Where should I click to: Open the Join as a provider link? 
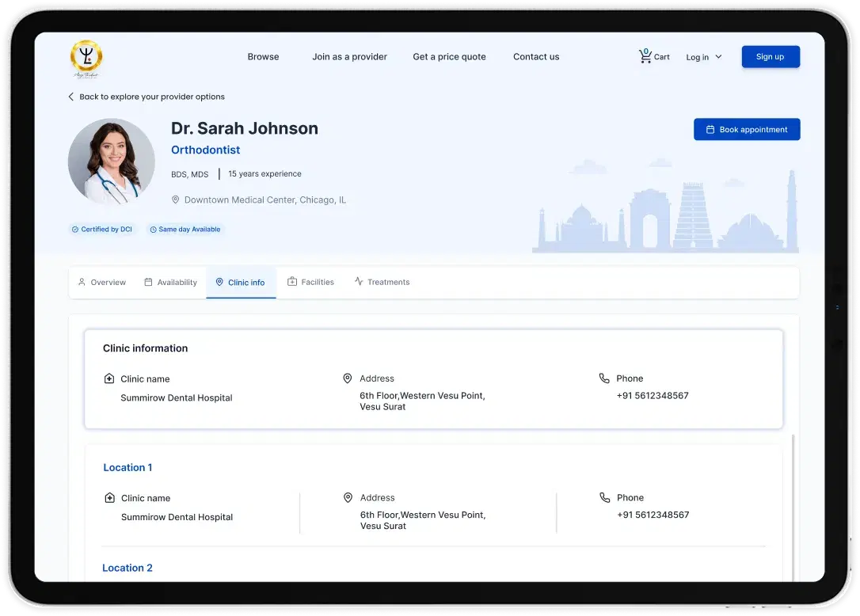(x=349, y=56)
